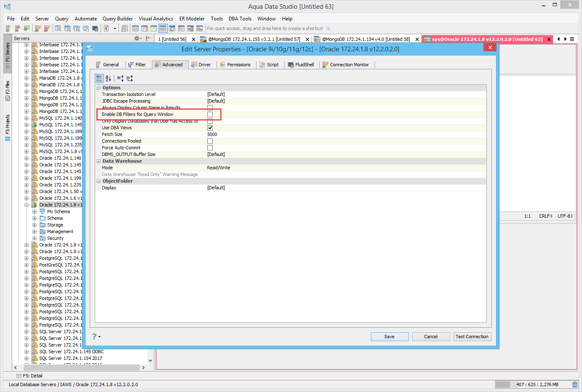Close the Untitled 56 tab
Viewport: 582px width, 392px height.
click(x=193, y=39)
